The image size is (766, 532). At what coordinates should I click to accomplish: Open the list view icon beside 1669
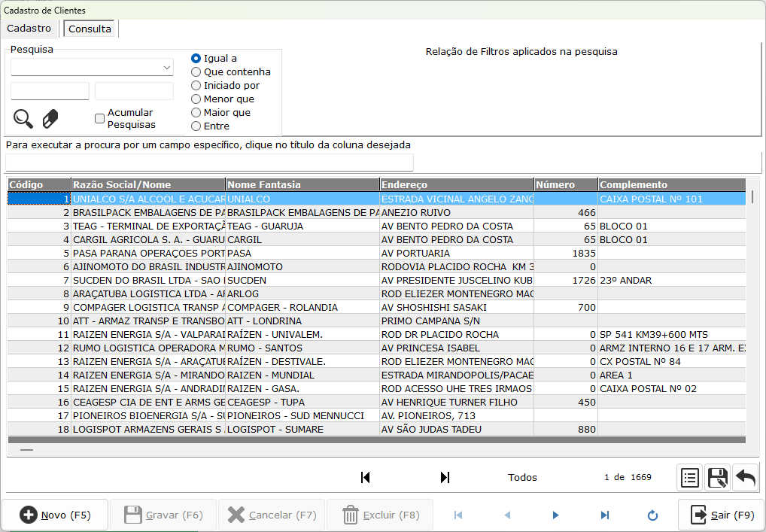tap(689, 477)
